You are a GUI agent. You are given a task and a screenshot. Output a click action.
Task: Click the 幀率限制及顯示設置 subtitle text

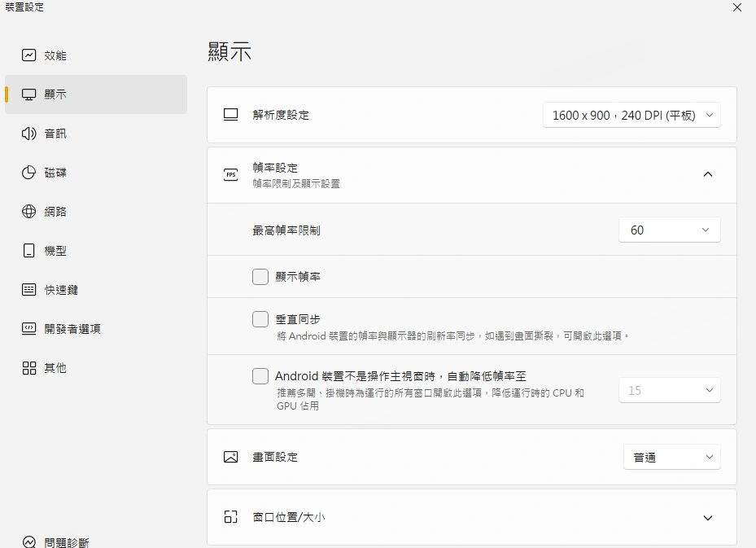296,184
